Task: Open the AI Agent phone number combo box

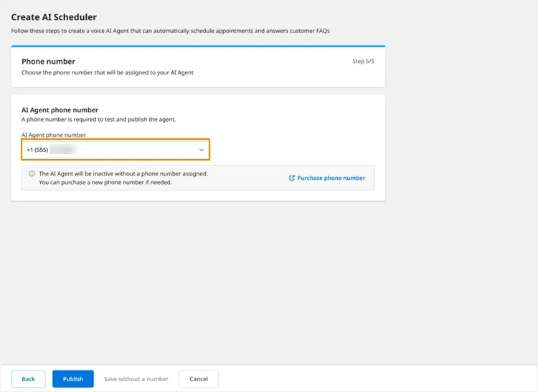Action: point(115,149)
